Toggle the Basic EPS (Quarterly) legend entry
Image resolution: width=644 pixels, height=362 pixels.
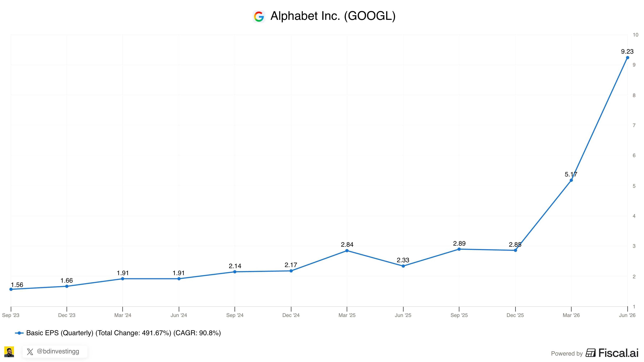(x=118, y=333)
